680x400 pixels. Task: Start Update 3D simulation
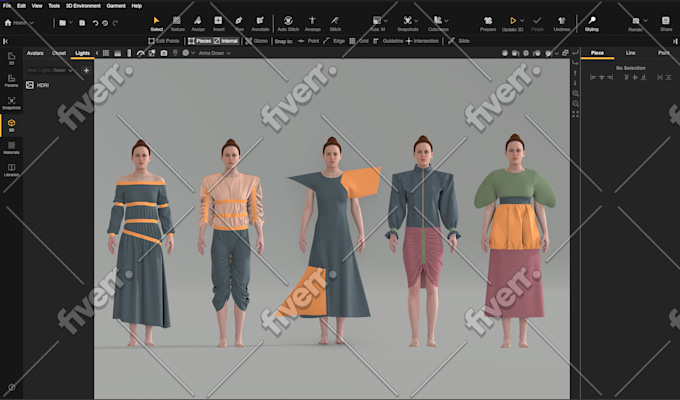(512, 23)
